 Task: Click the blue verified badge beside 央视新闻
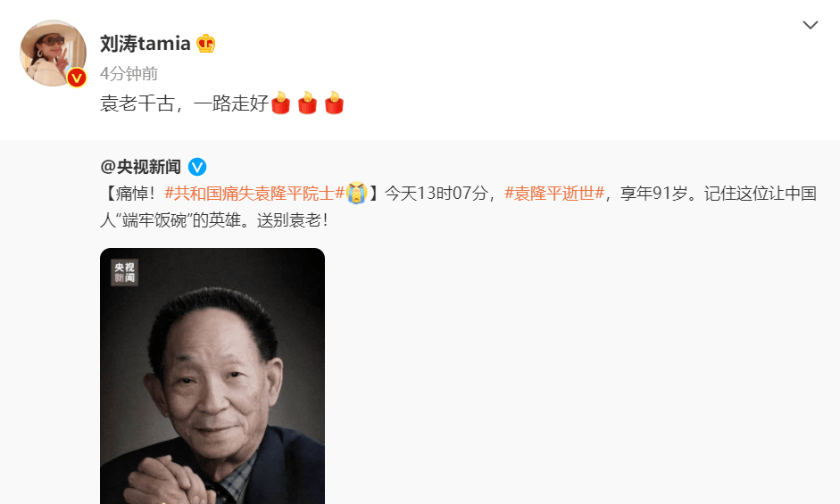[197, 167]
